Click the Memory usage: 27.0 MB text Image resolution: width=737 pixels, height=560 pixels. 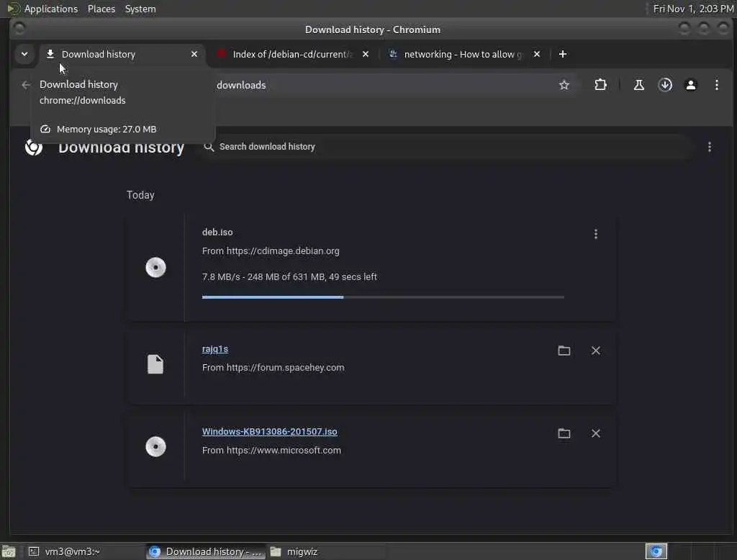107,130
